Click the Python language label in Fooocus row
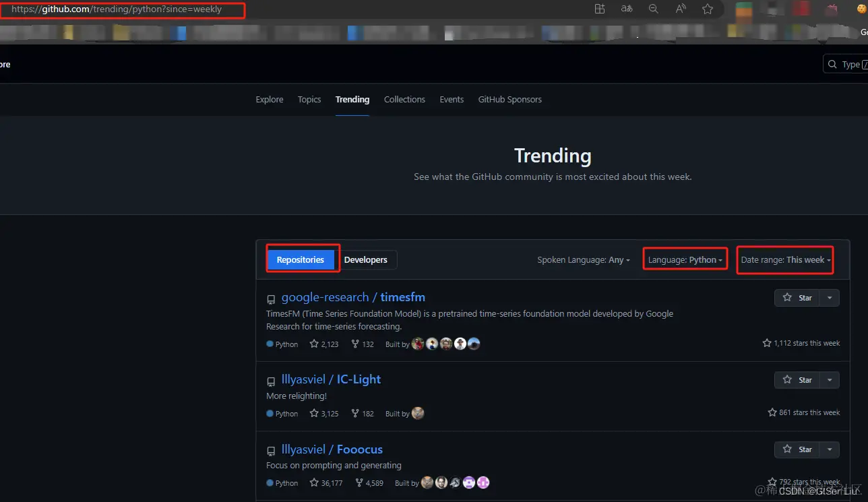868x502 pixels. click(x=282, y=483)
